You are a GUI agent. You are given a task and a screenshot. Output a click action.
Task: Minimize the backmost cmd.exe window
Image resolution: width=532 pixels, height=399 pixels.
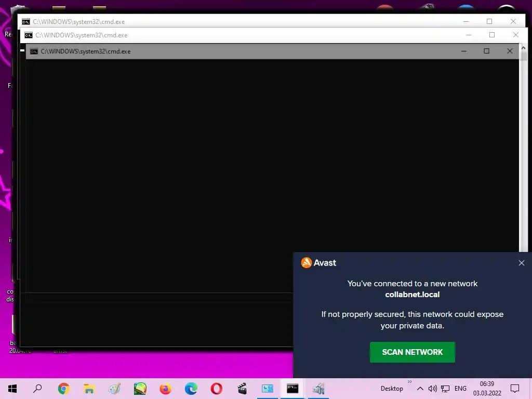(466, 21)
